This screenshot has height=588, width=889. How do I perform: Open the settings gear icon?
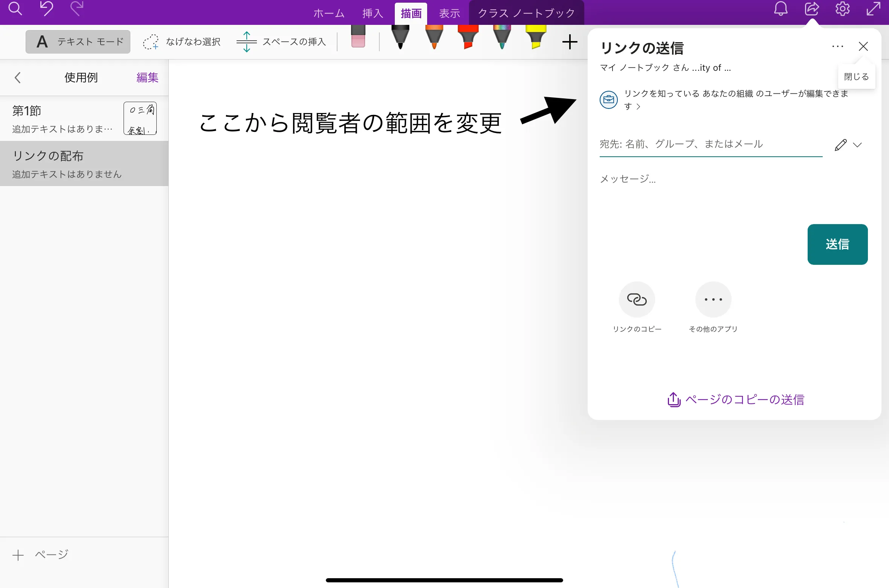(x=843, y=9)
